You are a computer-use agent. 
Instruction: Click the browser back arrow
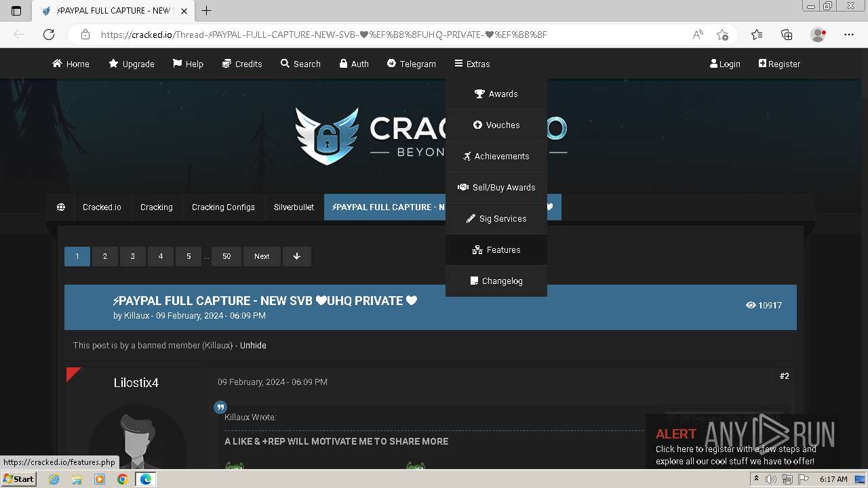click(19, 35)
